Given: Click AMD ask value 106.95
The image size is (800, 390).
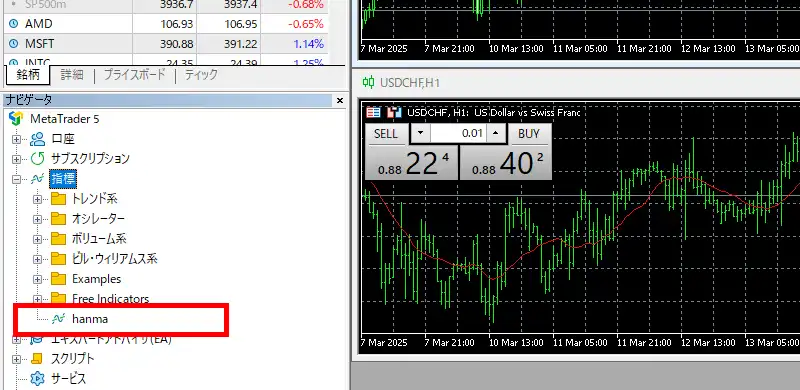Looking at the screenshot, I should coord(241,24).
